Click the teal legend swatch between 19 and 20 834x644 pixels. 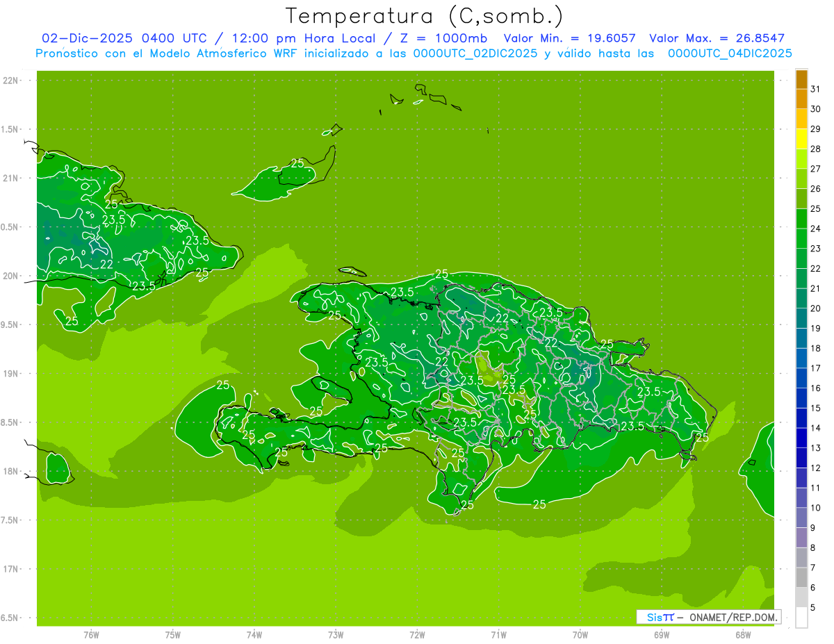801,318
